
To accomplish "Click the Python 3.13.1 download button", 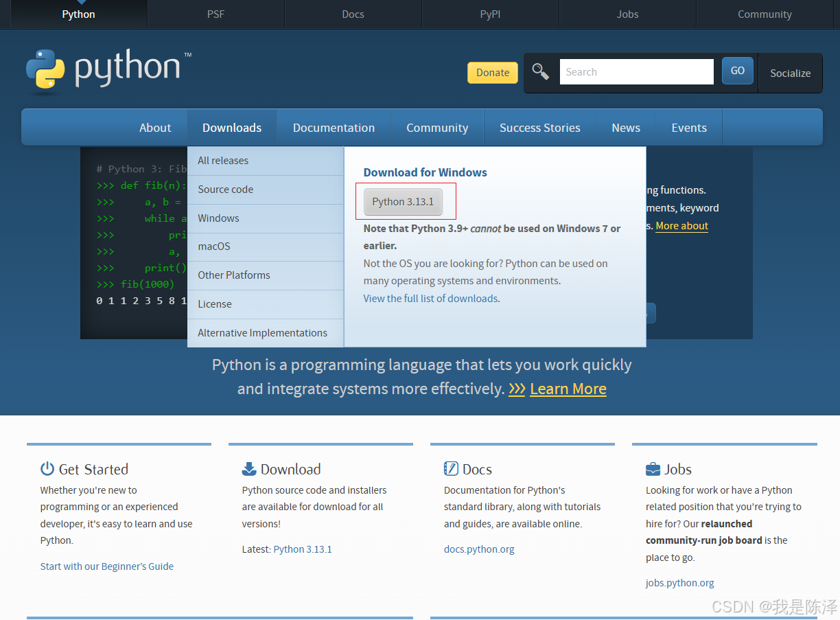I will pos(403,202).
